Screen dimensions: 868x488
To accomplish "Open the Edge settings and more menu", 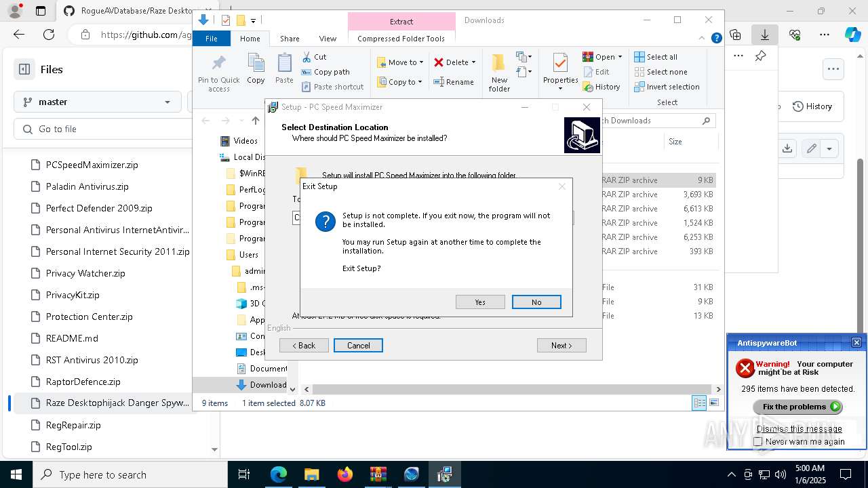I will click(x=825, y=35).
